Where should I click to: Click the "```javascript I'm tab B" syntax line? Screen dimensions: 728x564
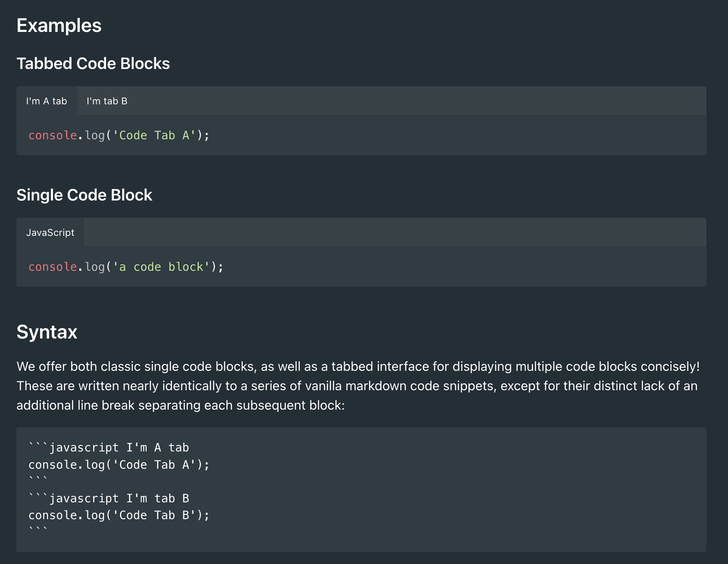pyautogui.click(x=109, y=498)
